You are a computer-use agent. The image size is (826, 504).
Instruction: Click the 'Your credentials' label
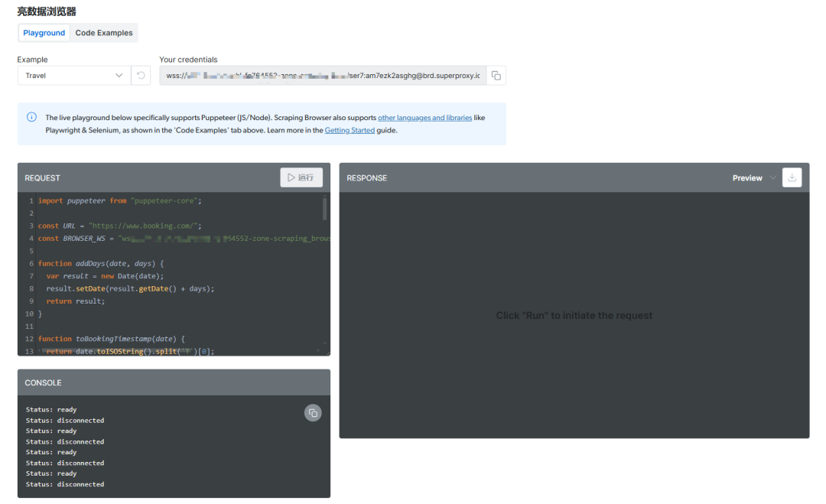[x=188, y=60]
